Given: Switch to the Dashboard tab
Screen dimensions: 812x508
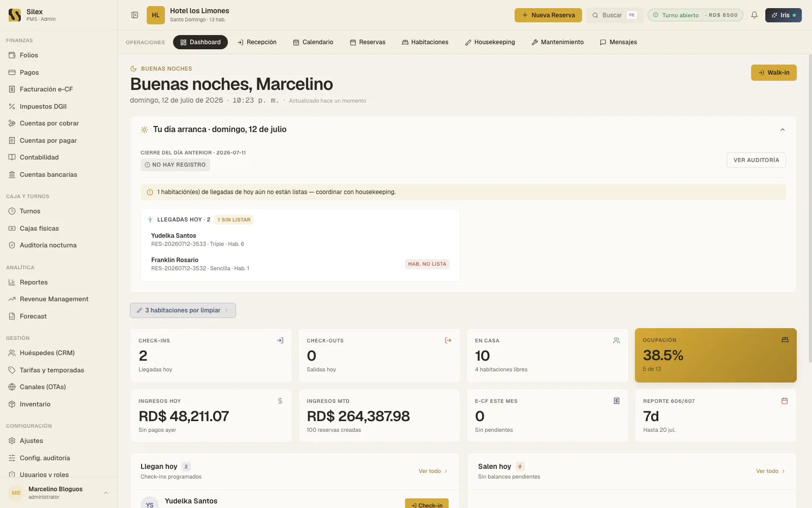Looking at the screenshot, I should point(200,42).
